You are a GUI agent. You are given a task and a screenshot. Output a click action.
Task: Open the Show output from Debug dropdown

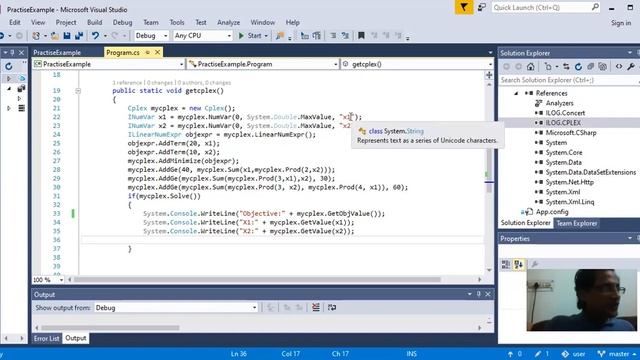(176, 308)
